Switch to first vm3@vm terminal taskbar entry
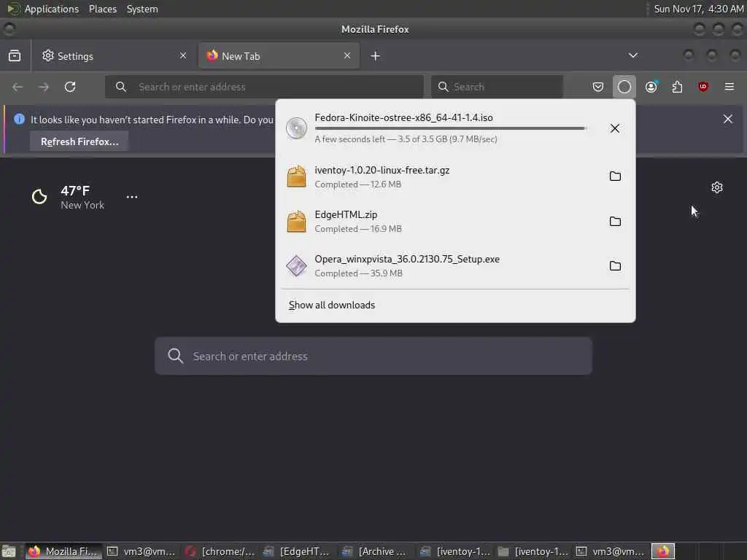This screenshot has width=747, height=560. 141,551
